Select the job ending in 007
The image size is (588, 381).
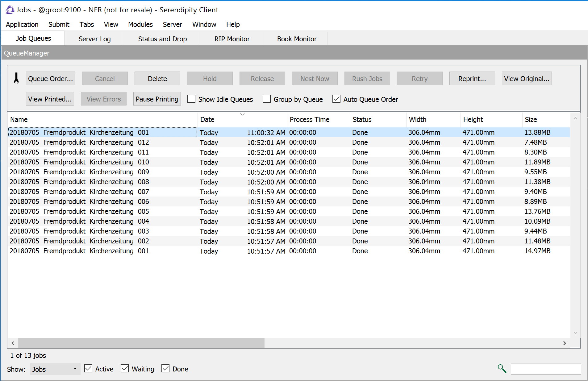tap(289, 192)
